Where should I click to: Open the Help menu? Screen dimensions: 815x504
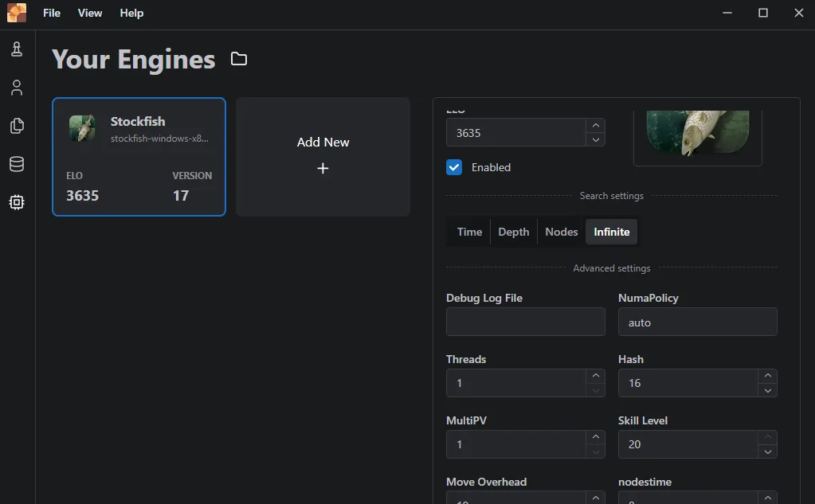[x=131, y=13]
